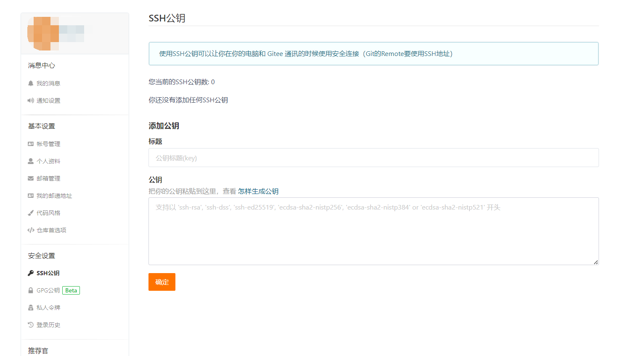This screenshot has width=644, height=356.
Task: Go to the 登录历史 page
Action: pyautogui.click(x=48, y=325)
